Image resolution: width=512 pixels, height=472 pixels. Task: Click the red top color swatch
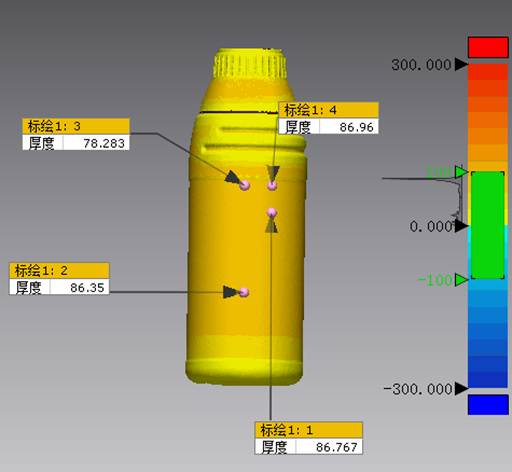click(x=488, y=47)
